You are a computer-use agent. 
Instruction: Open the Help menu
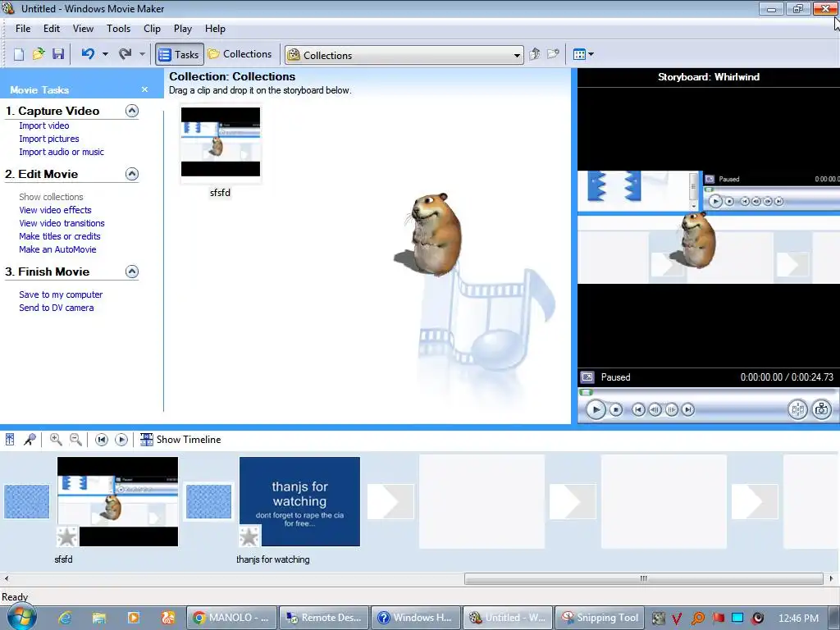[x=215, y=29]
